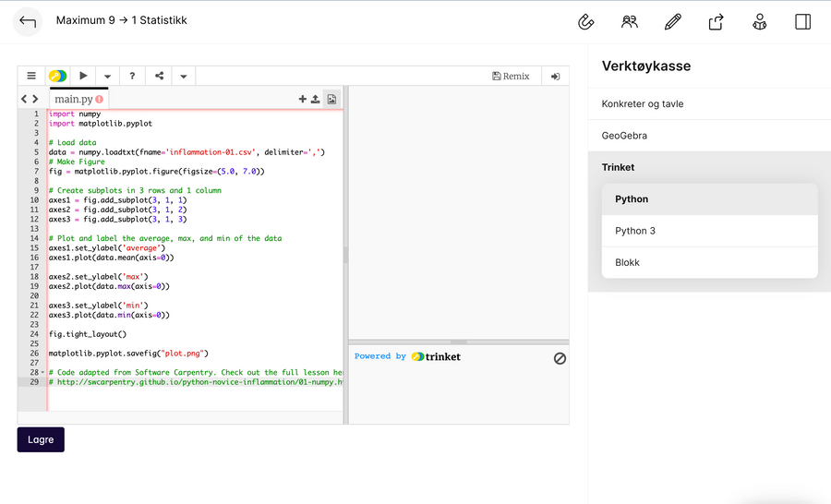Click the Lagre button
This screenshot has width=831, height=504.
click(41, 440)
